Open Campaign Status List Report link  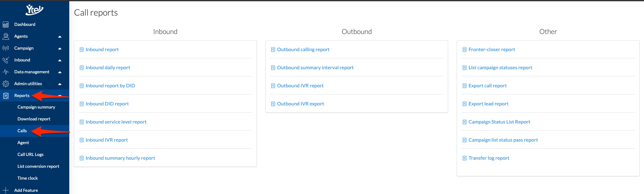tap(499, 122)
